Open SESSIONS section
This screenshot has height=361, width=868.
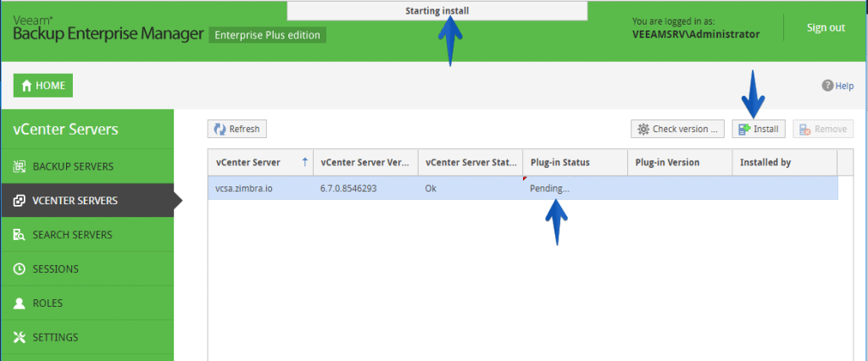[x=87, y=269]
